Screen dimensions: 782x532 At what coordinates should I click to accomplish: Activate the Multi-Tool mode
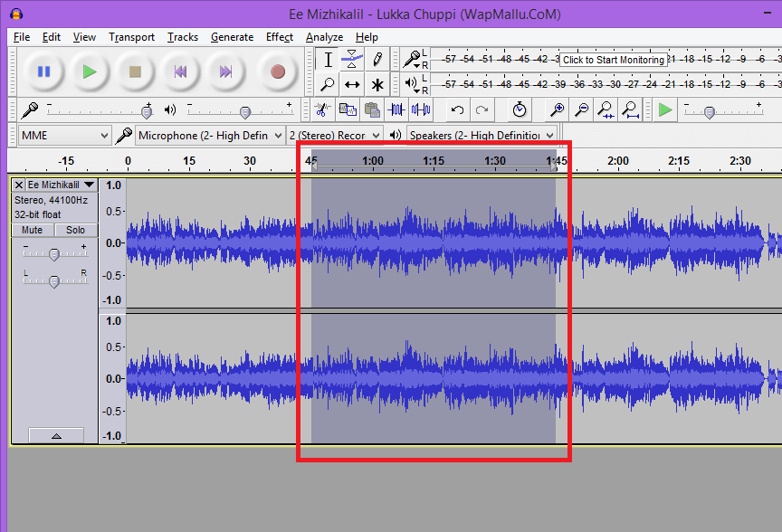click(x=378, y=84)
